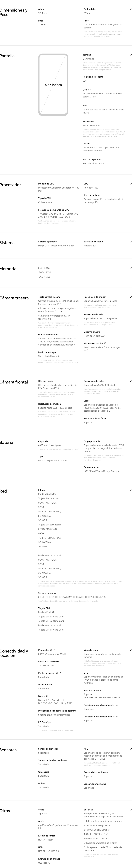Click the Memoria section heading
The image size is (132, 868).
tap(8, 269)
